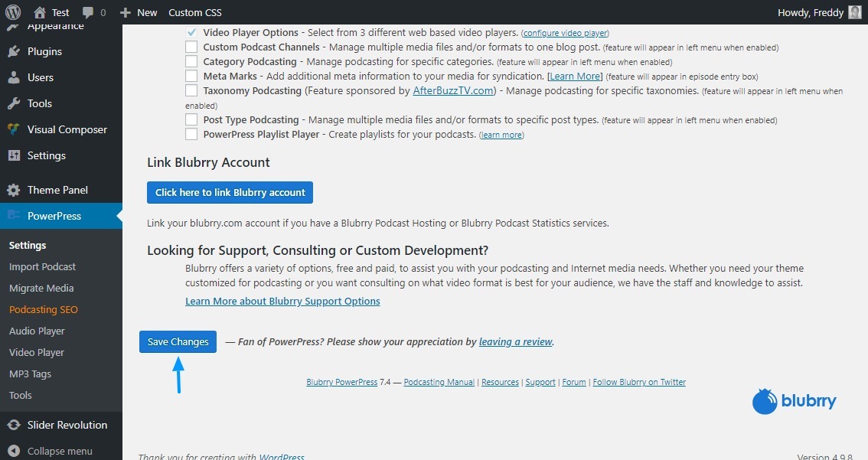This screenshot has height=460, width=868.
Task: Open Podcasting Manual link
Action: tap(439, 382)
